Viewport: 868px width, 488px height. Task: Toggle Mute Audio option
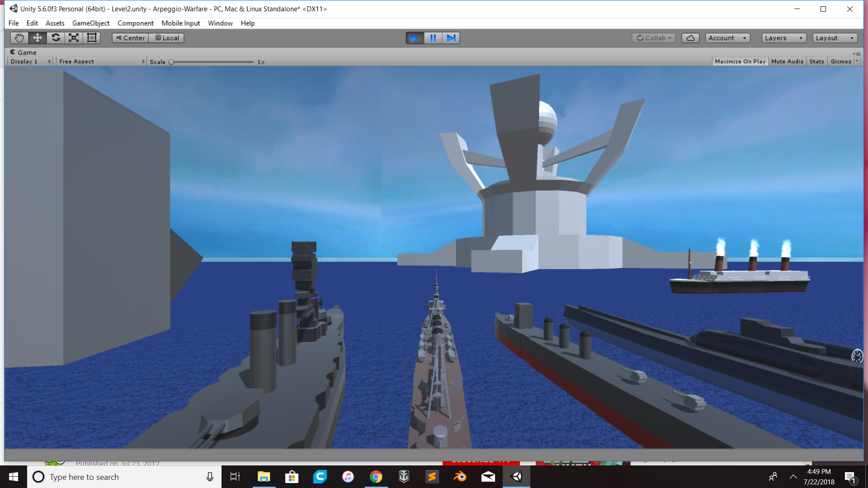[x=787, y=61]
